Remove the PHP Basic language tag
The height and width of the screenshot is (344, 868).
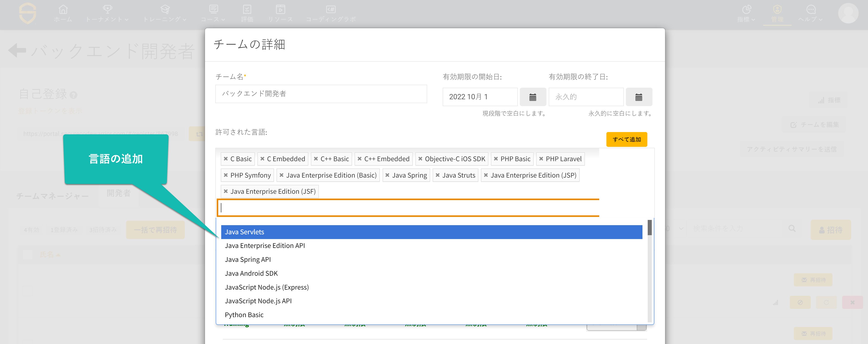pos(496,159)
